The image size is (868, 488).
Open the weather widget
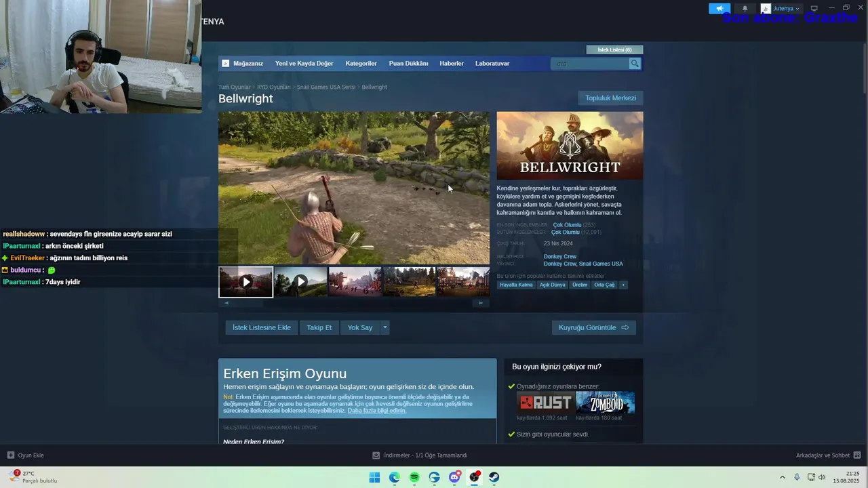click(x=34, y=477)
